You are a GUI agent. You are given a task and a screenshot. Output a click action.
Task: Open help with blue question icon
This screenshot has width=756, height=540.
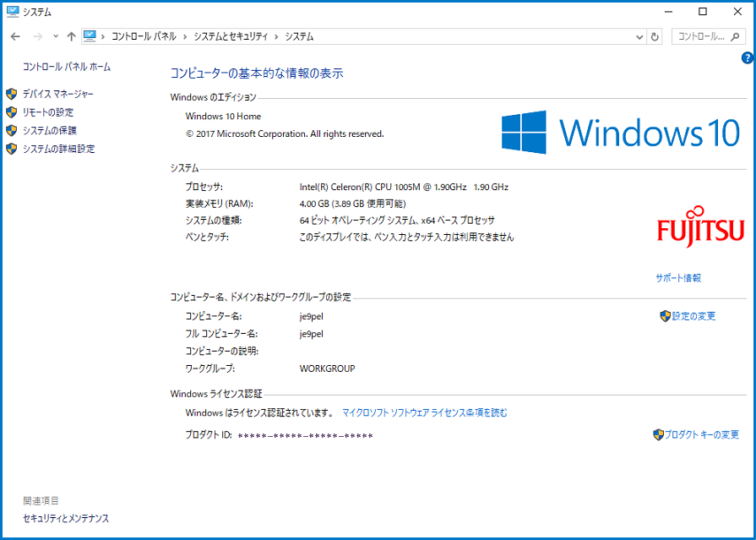click(747, 58)
